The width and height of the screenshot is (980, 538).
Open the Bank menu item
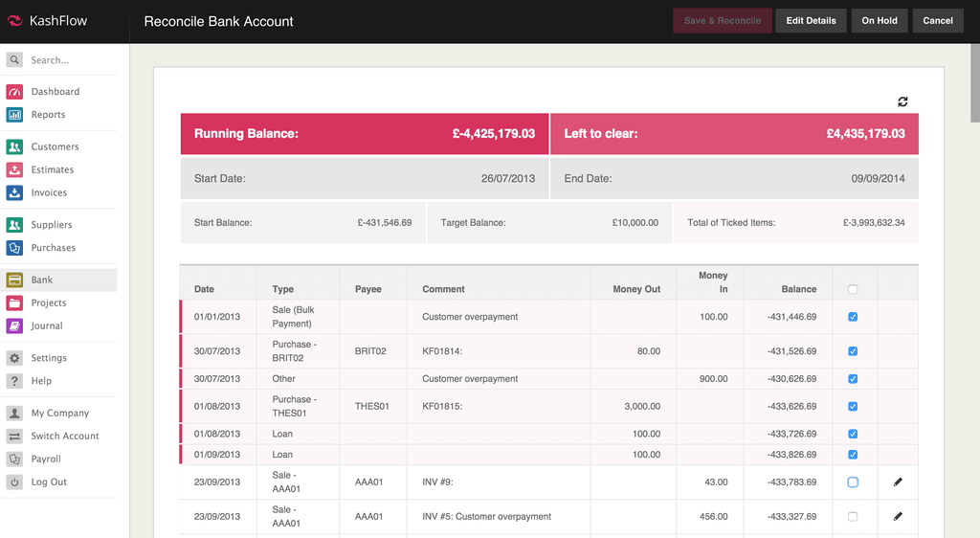(42, 280)
